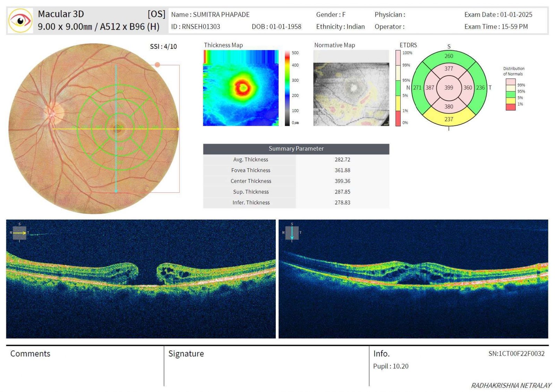Viewport: 555px width, 392px height.
Task: Click the Avg. Thickness value 282.72
Action: point(342,159)
